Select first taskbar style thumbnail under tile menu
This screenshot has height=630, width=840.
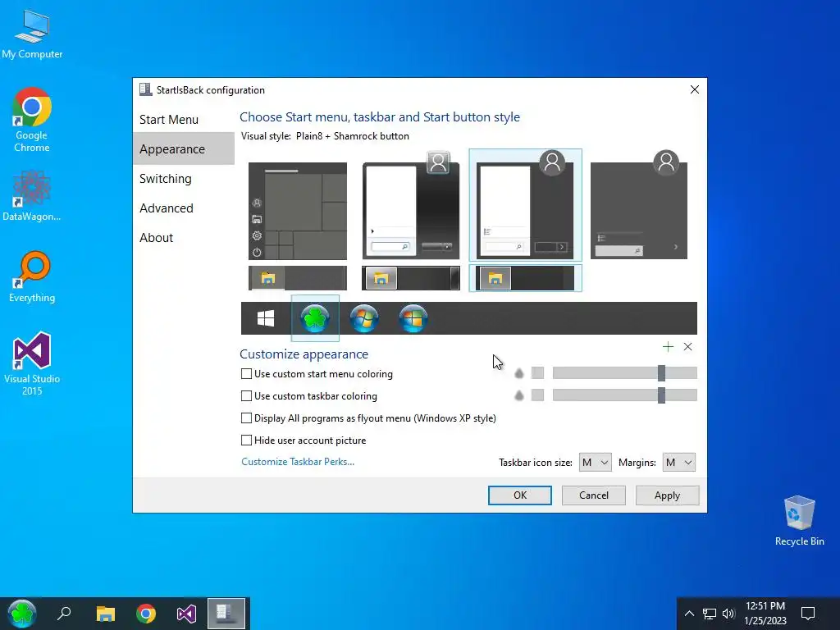[x=297, y=278]
